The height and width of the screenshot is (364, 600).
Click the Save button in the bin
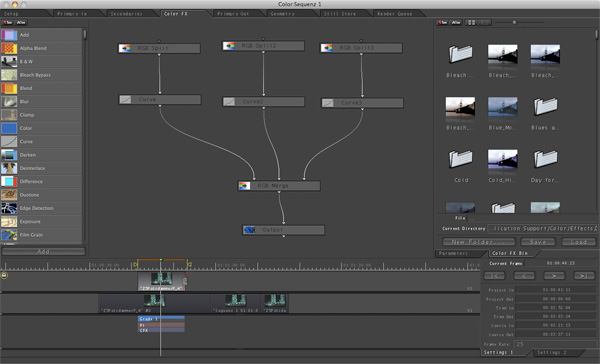(538, 242)
